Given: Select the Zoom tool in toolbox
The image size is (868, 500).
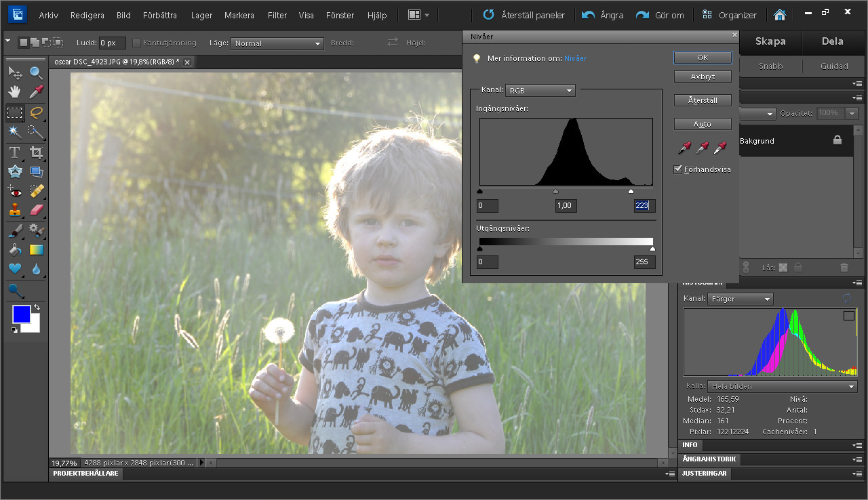Looking at the screenshot, I should click(x=36, y=72).
